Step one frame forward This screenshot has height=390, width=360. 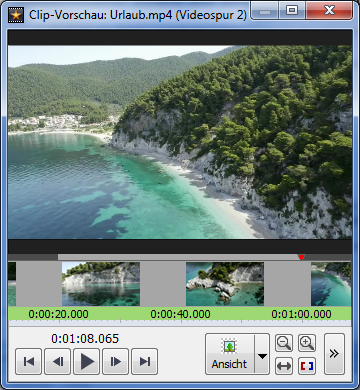point(116,362)
